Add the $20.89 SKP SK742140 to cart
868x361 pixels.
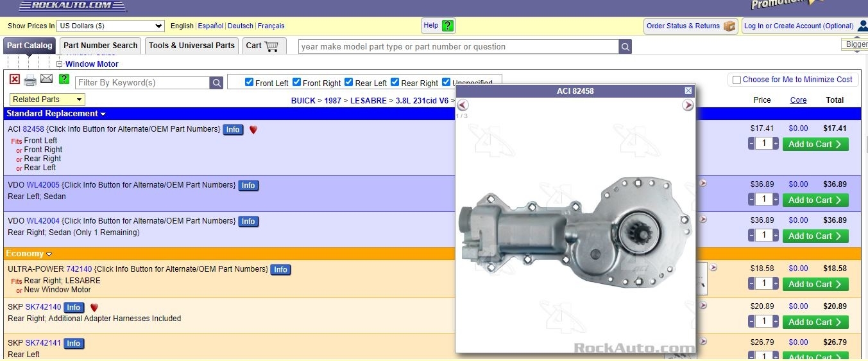[x=815, y=322]
